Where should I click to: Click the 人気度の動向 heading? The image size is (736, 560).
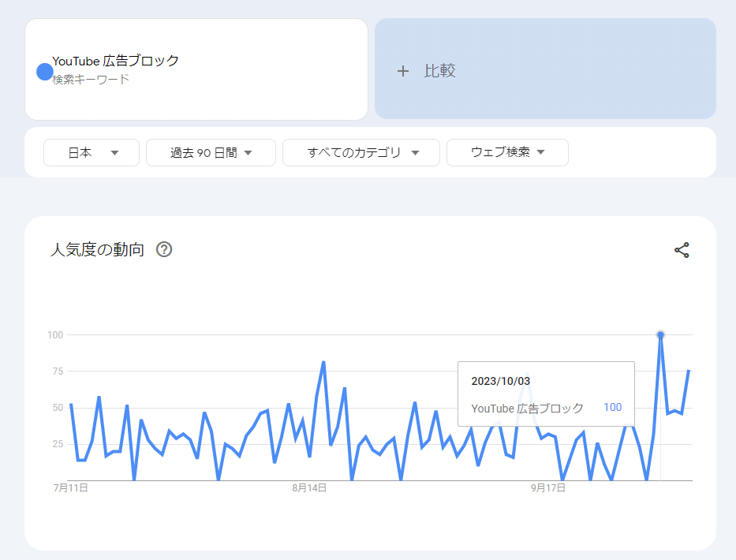(97, 249)
